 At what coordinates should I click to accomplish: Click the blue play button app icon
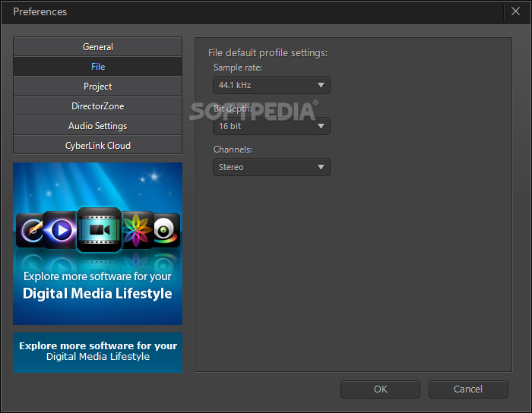(60, 230)
